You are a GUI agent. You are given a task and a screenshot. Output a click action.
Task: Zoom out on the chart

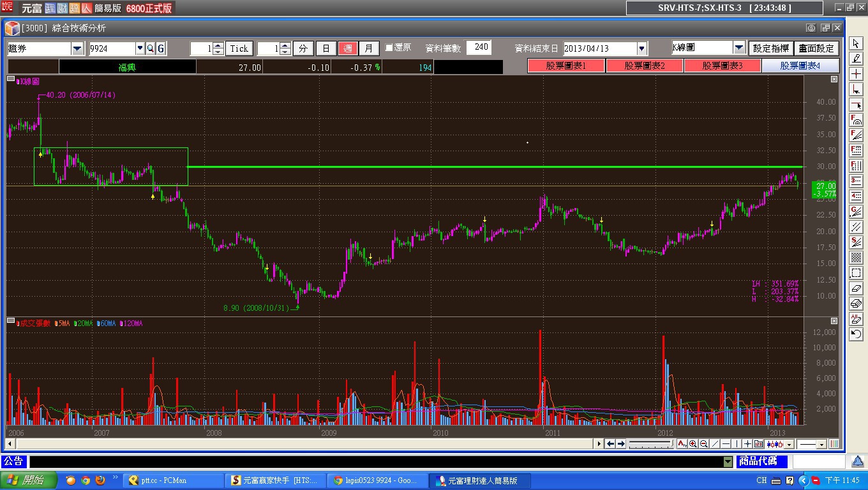(x=703, y=444)
